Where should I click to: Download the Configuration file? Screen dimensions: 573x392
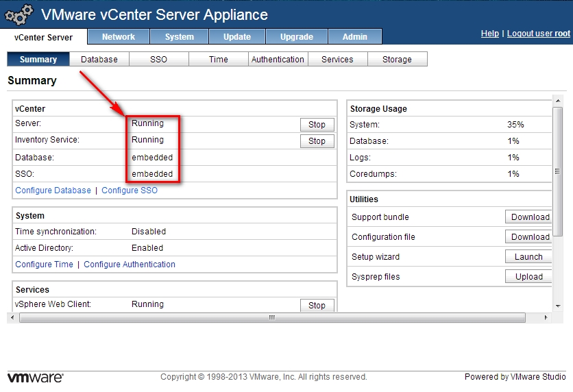(x=528, y=236)
